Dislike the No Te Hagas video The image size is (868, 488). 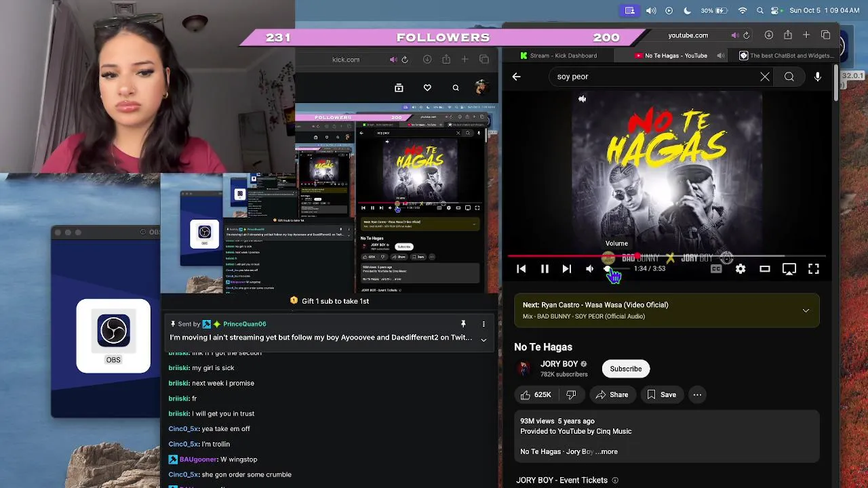click(x=571, y=394)
